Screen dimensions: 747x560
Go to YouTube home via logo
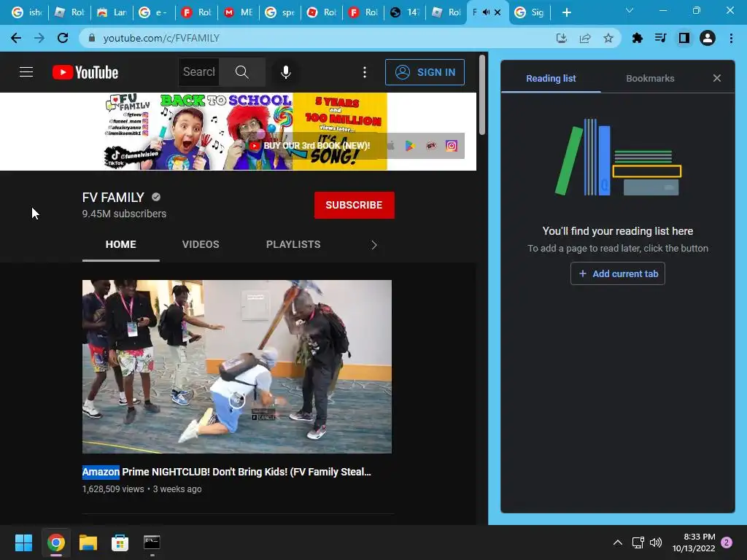pos(85,72)
